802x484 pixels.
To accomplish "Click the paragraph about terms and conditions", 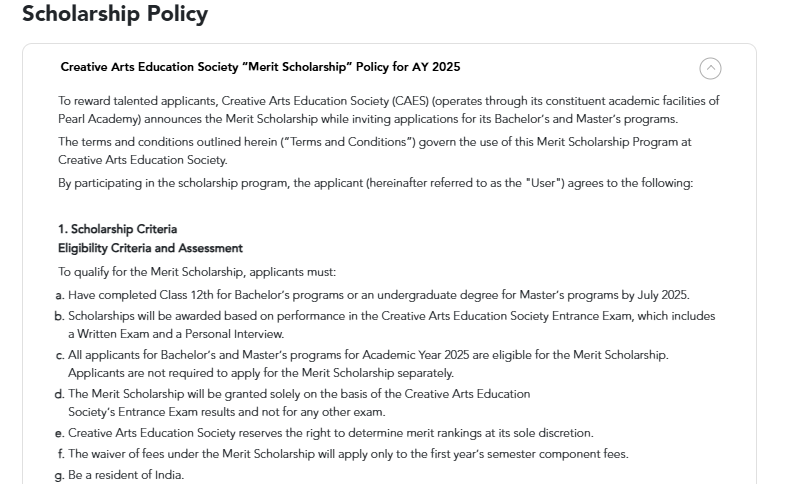I will tap(374, 142).
